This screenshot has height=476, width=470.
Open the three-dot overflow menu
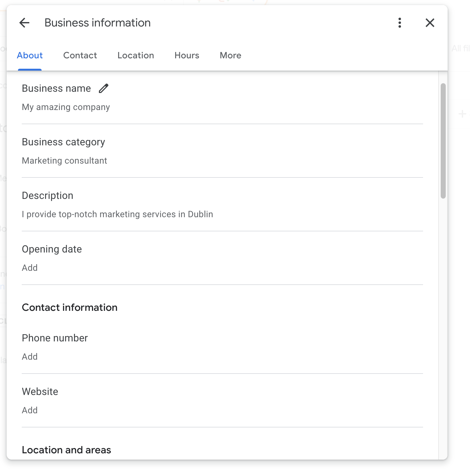point(399,23)
